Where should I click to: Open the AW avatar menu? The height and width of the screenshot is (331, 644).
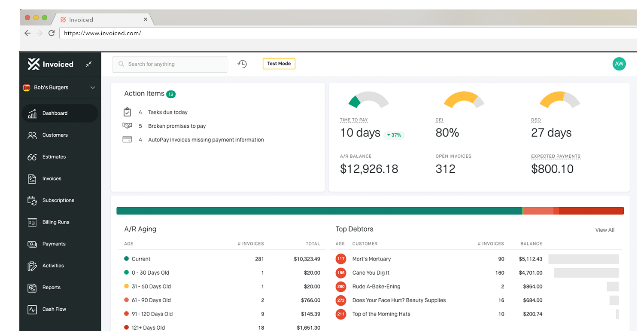click(619, 64)
